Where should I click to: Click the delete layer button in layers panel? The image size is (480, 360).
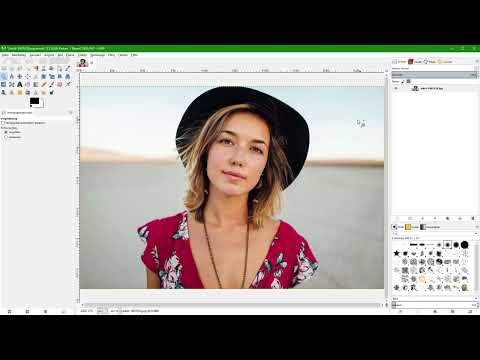473,218
